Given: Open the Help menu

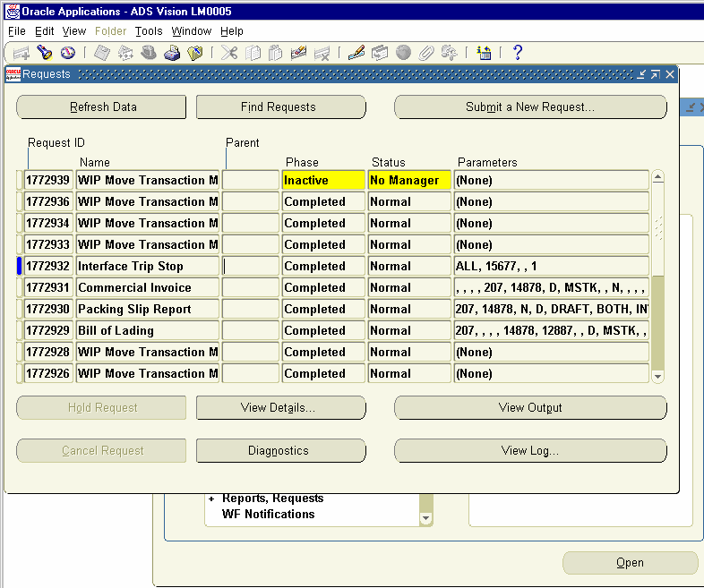Looking at the screenshot, I should point(232,31).
